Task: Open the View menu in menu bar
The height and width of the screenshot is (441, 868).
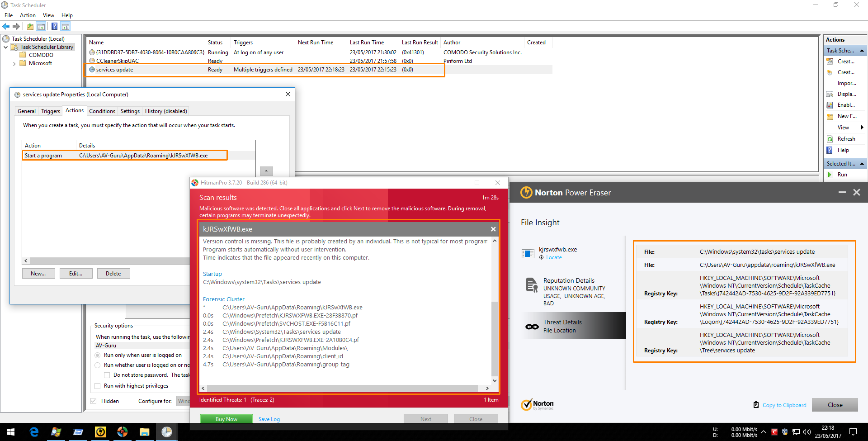Action: pyautogui.click(x=48, y=15)
